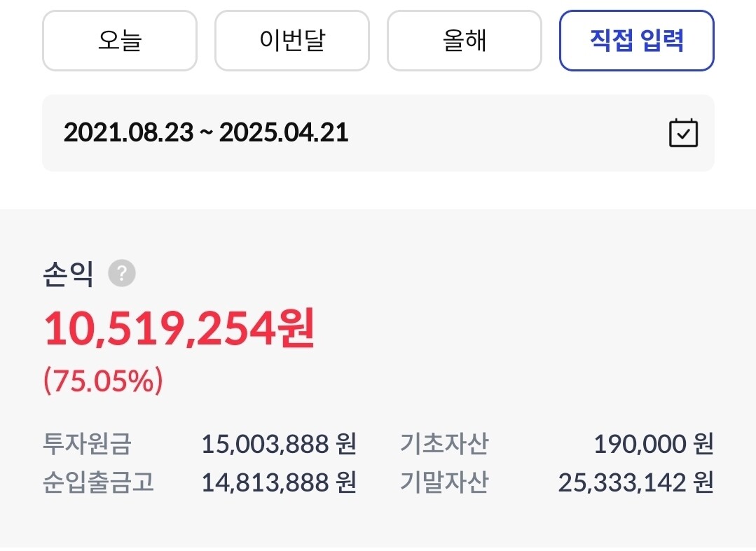Click the start date 2021.08.23
This screenshot has width=756, height=551.
pos(128,132)
